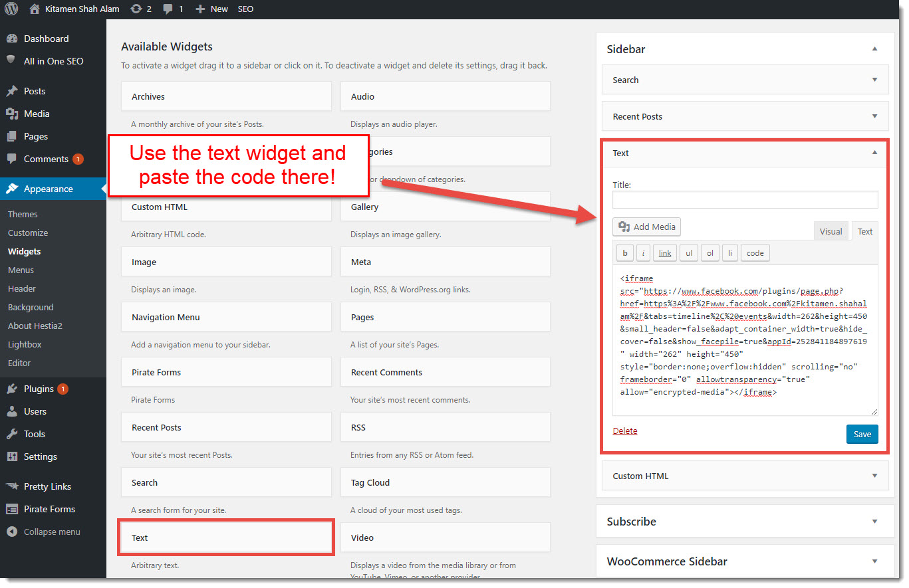Open About Hestia2 submenu item

coord(35,326)
